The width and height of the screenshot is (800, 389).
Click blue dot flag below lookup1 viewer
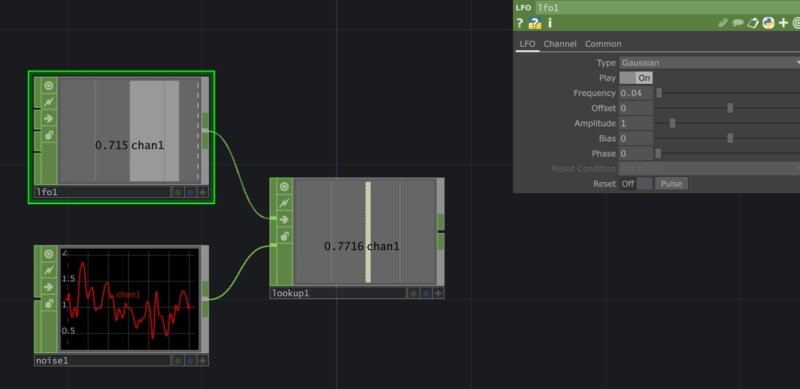[x=426, y=294]
